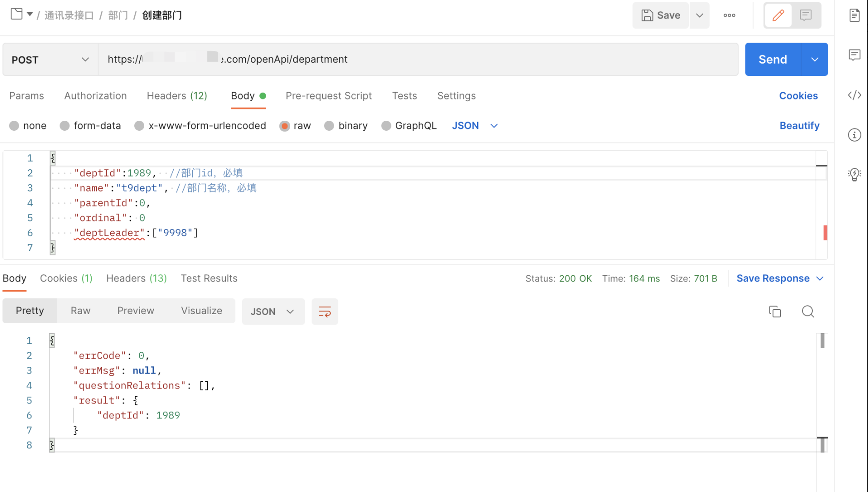Open the response Body tab
The width and height of the screenshot is (868, 492).
(15, 278)
